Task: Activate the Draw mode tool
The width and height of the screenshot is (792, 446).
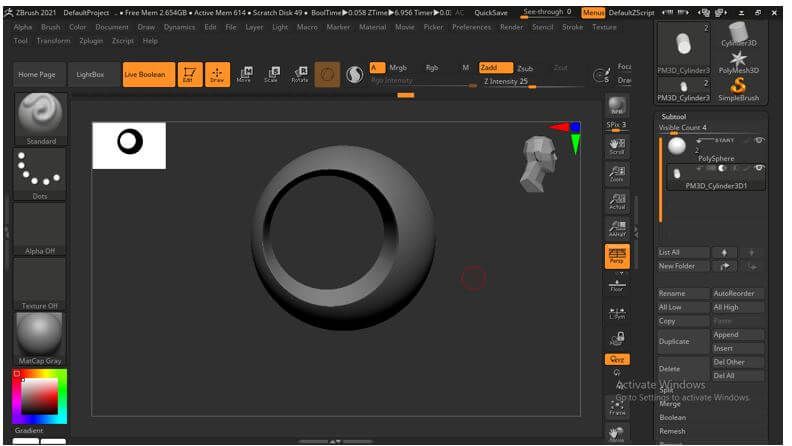Action: click(x=217, y=74)
